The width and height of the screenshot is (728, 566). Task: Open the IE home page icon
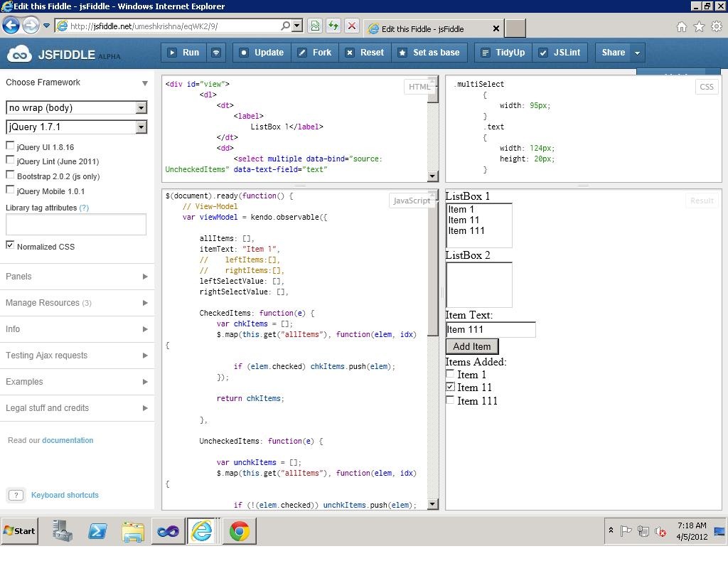coord(681,27)
